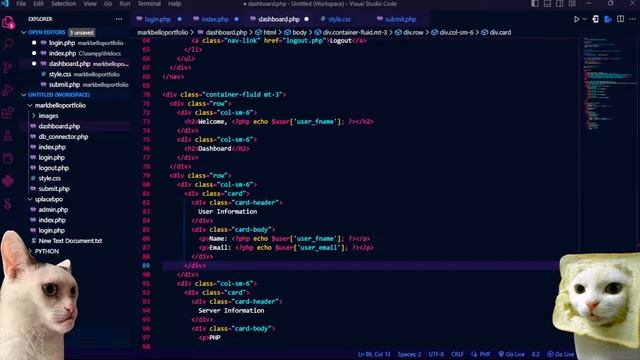This screenshot has width=640, height=360.
Task: Collapse the spacebpo folder
Action: pyautogui.click(x=30, y=199)
